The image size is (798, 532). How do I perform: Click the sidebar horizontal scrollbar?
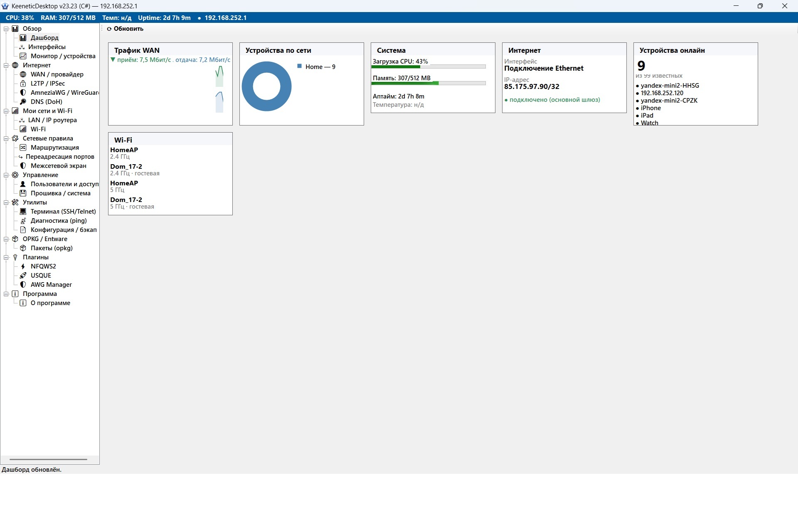click(x=48, y=459)
